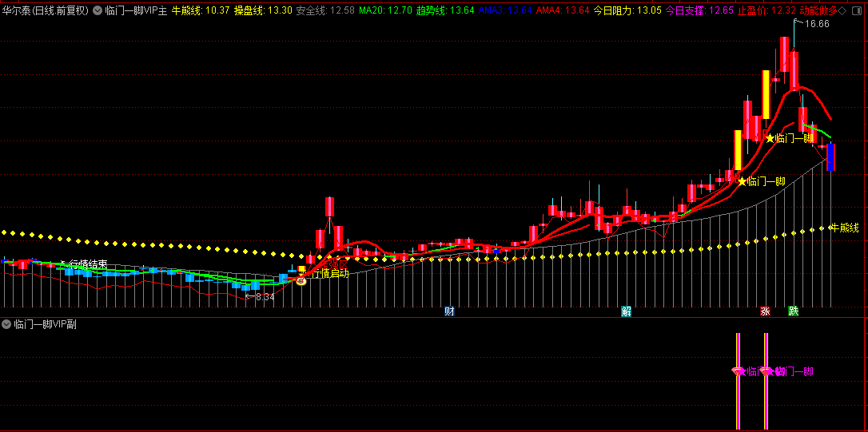Image resolution: width=868 pixels, height=432 pixels.
Task: Click the 牛熊线 label at chart right
Action: click(x=844, y=228)
